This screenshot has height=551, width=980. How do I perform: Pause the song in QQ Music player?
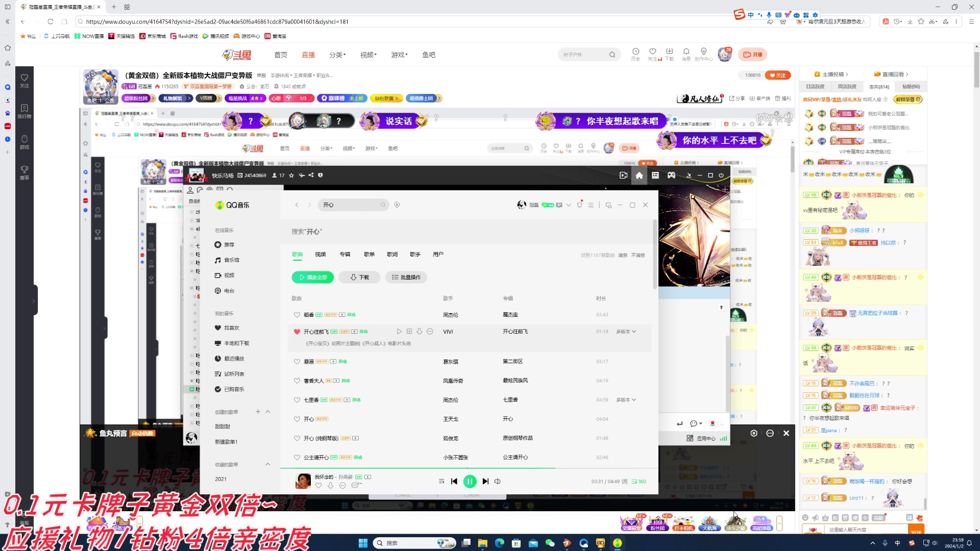click(x=470, y=481)
